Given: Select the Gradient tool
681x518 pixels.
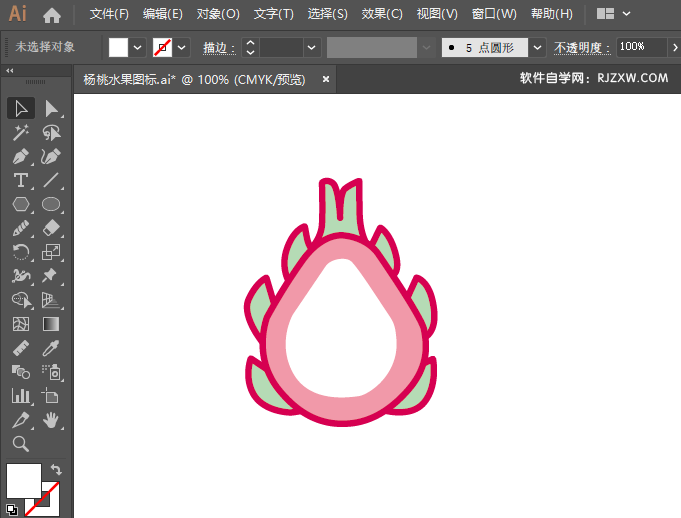Looking at the screenshot, I should [x=51, y=324].
